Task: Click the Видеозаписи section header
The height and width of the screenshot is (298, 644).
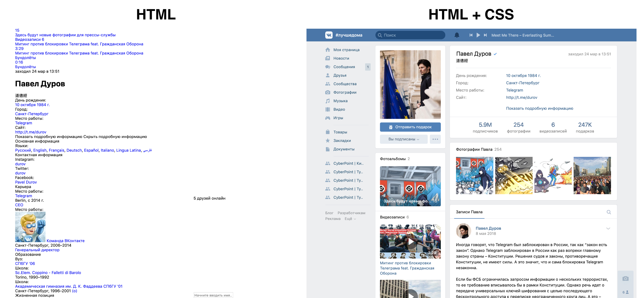Action: tap(394, 217)
